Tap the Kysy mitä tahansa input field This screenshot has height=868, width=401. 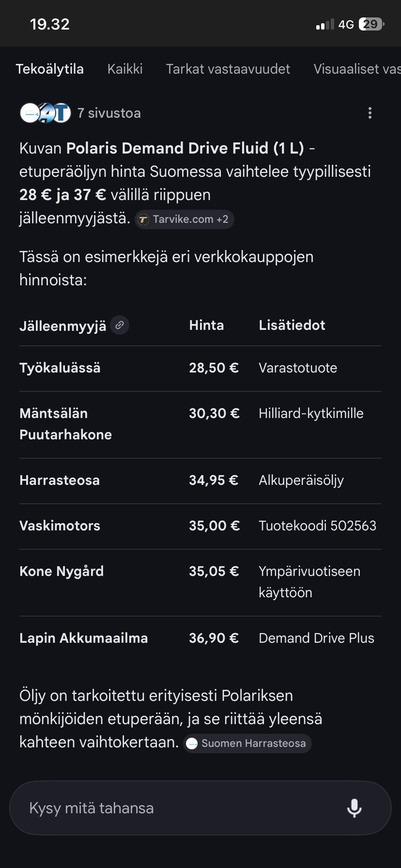(x=174, y=807)
